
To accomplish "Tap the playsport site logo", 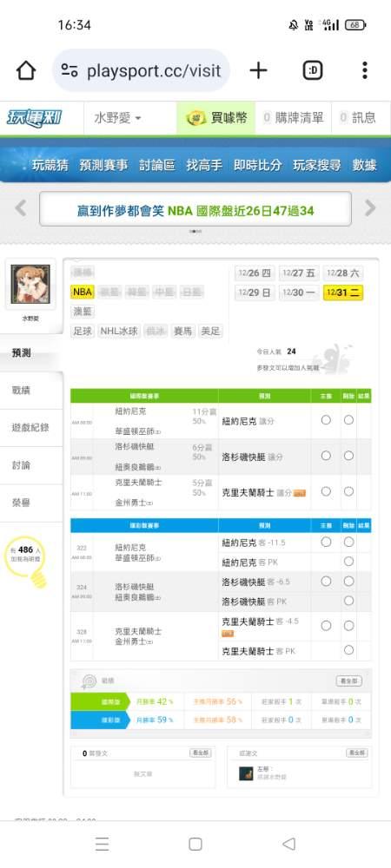I will (x=35, y=118).
